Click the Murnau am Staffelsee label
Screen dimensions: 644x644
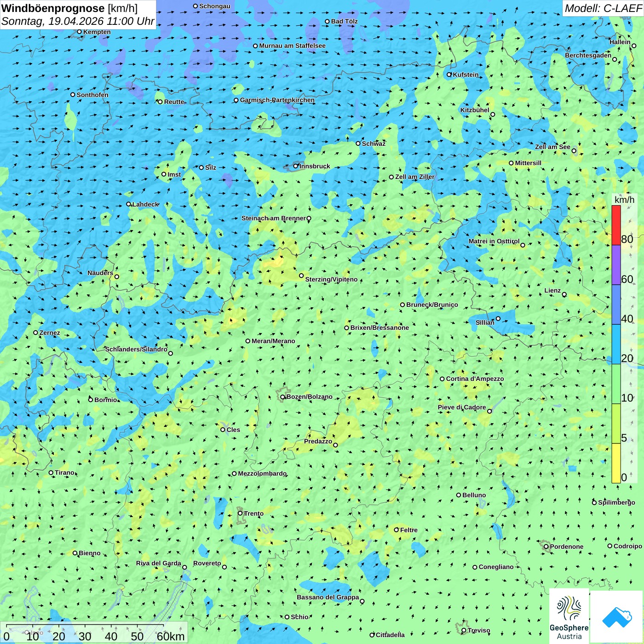click(x=292, y=46)
